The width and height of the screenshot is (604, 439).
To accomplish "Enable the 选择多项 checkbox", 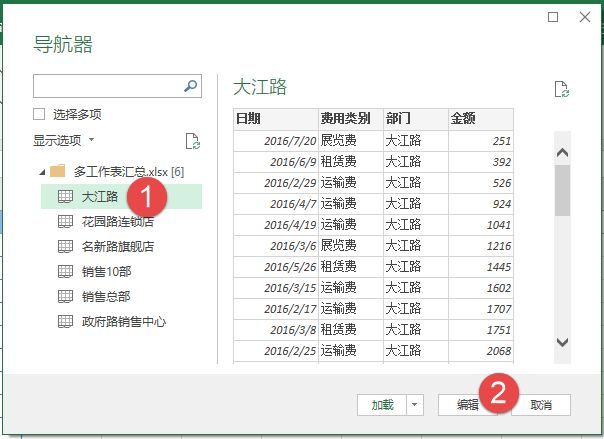I will point(39,114).
